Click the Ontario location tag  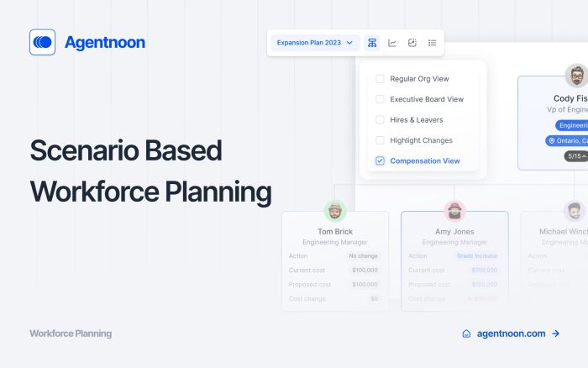(x=567, y=140)
